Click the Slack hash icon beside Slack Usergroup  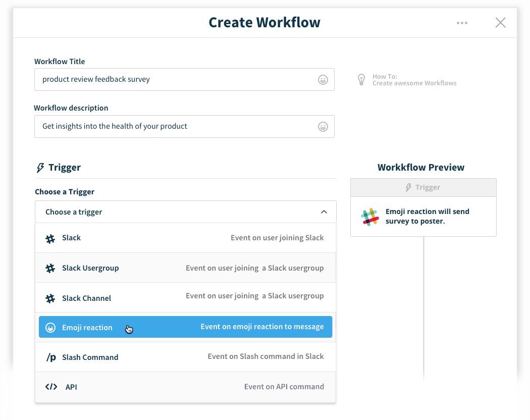[50, 268]
